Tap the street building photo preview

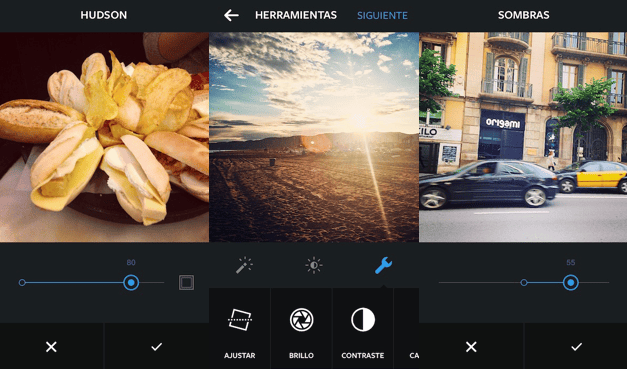(x=523, y=137)
